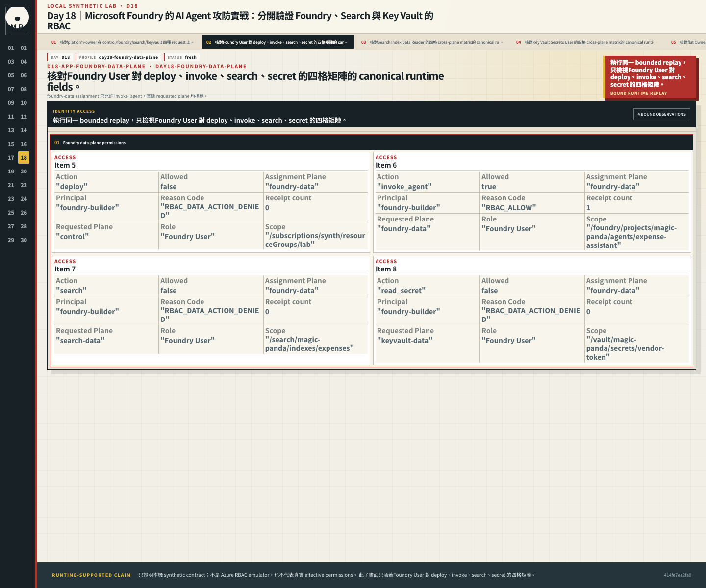
Task: Go to day 01 in the sidebar
Action: click(x=11, y=48)
